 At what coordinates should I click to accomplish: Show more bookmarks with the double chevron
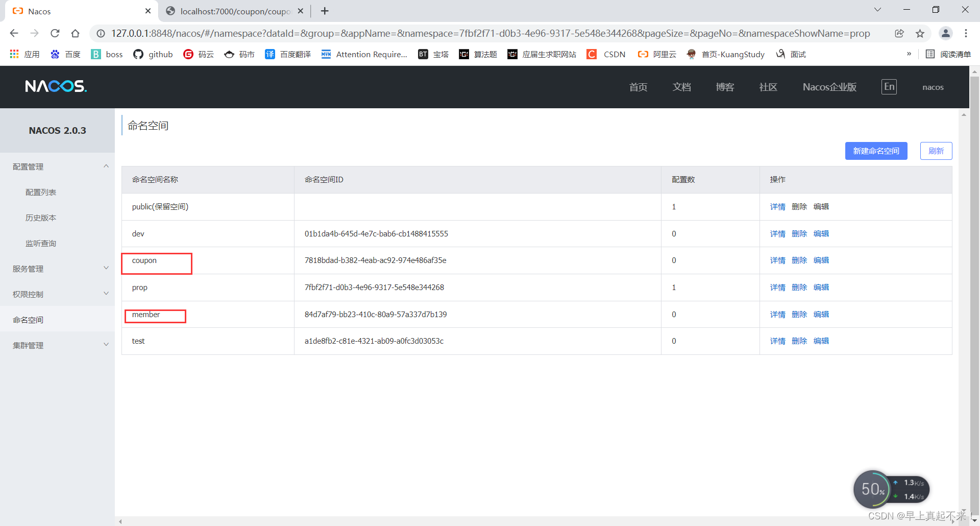[x=909, y=54]
